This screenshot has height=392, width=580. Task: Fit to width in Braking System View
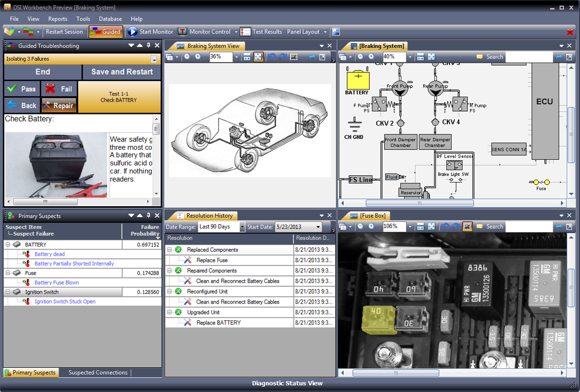[247, 57]
